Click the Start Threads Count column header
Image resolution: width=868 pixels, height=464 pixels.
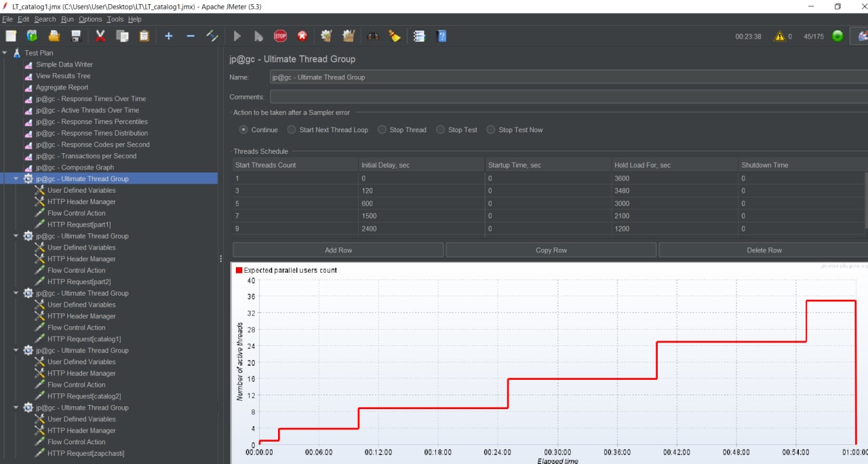tap(296, 165)
